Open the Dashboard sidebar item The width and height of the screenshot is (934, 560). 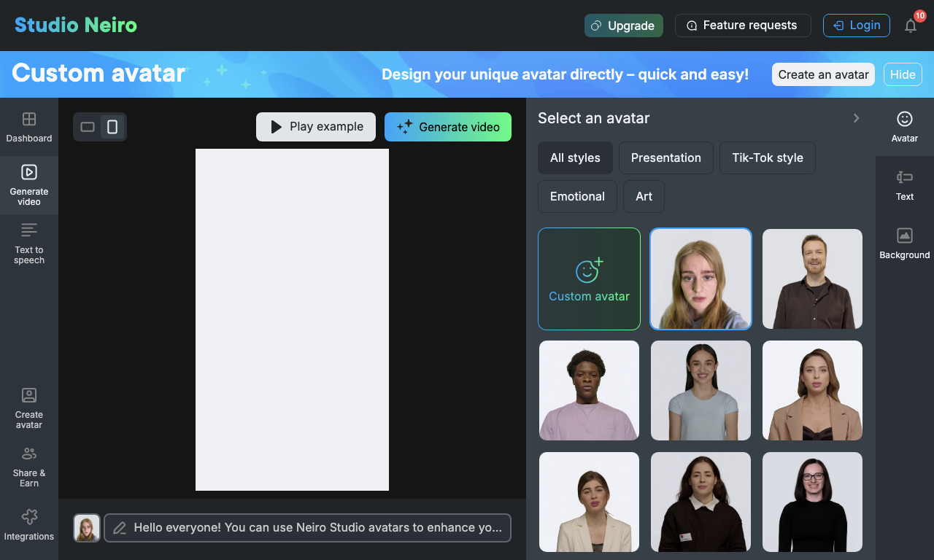click(x=29, y=127)
